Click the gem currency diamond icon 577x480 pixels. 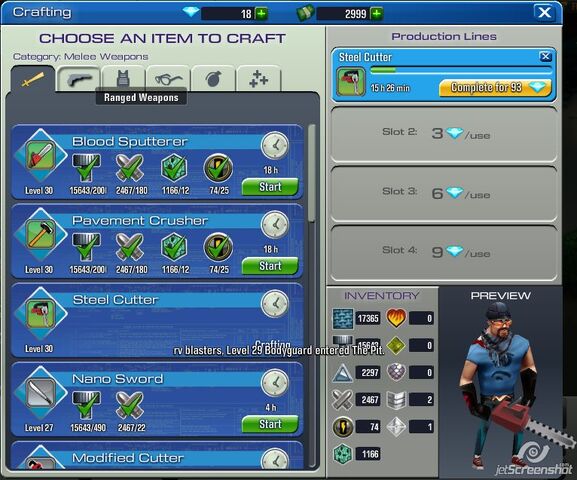191,12
